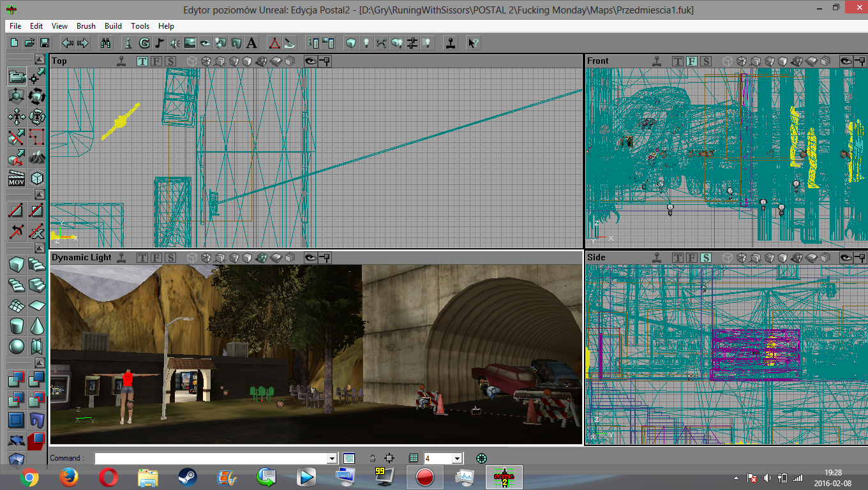The width and height of the screenshot is (868, 490).
Task: Collapse the camera tools section
Action: [x=40, y=59]
